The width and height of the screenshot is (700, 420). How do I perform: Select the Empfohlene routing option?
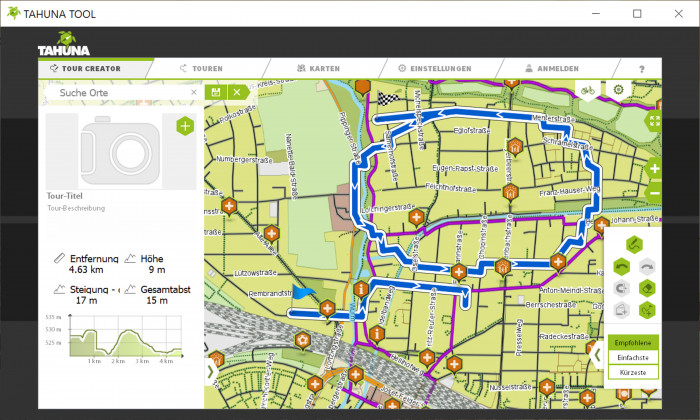coord(633,342)
